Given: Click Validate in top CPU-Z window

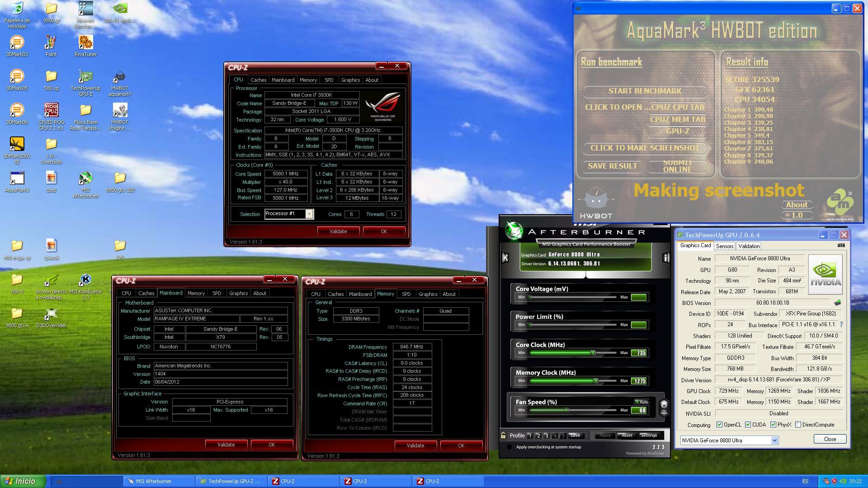Looking at the screenshot, I should click(338, 231).
